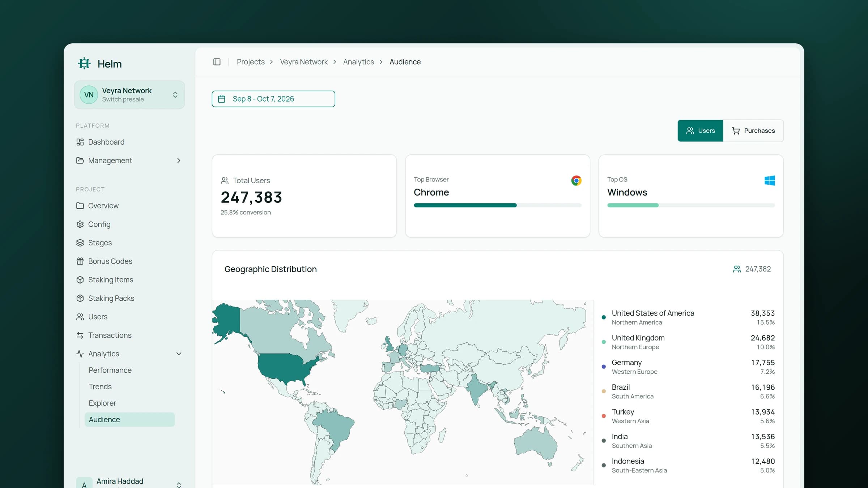Select the Brazil country row

[x=689, y=391]
